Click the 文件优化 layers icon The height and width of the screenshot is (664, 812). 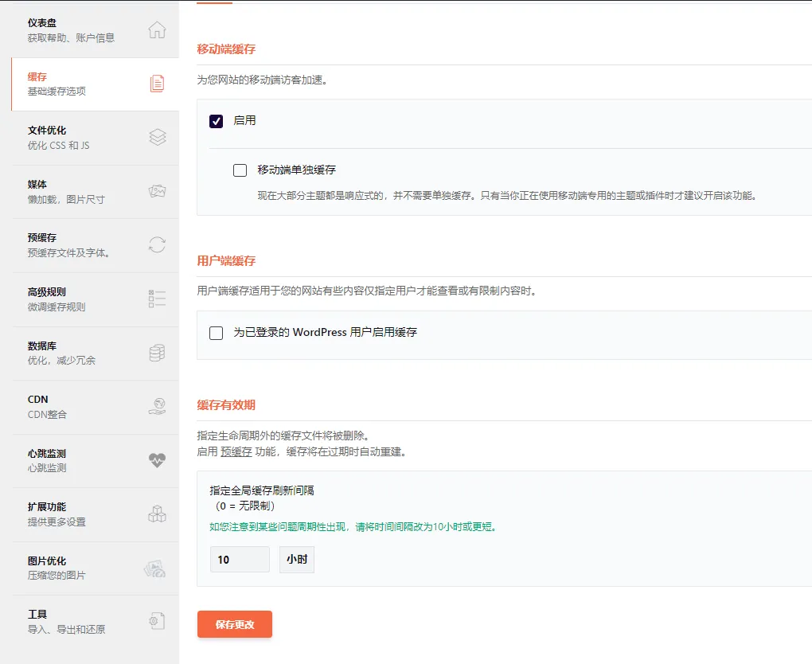tap(158, 137)
